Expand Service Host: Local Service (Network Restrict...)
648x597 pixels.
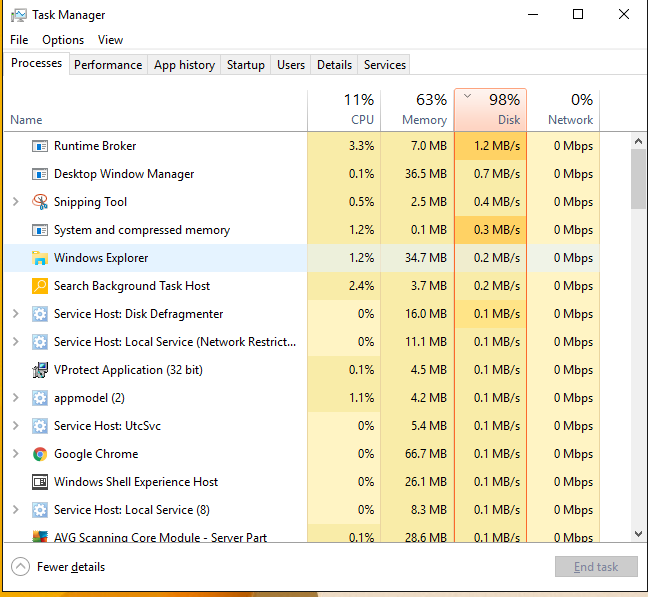point(16,342)
